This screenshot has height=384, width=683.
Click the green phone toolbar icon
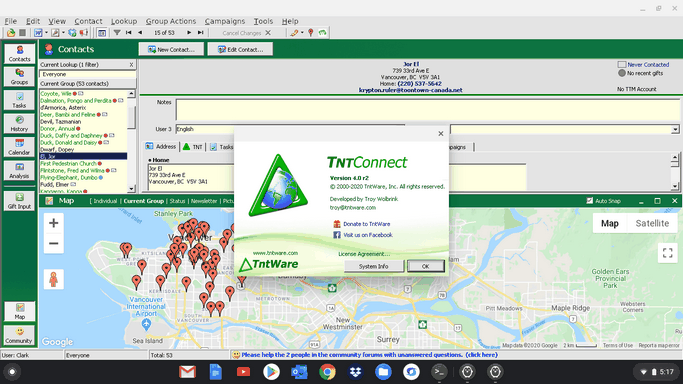tap(322, 33)
